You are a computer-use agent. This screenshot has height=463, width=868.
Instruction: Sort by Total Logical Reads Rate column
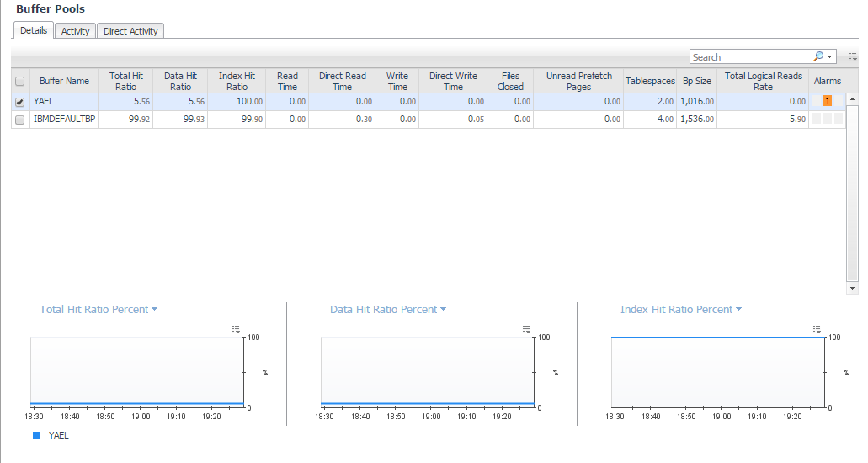tap(763, 81)
